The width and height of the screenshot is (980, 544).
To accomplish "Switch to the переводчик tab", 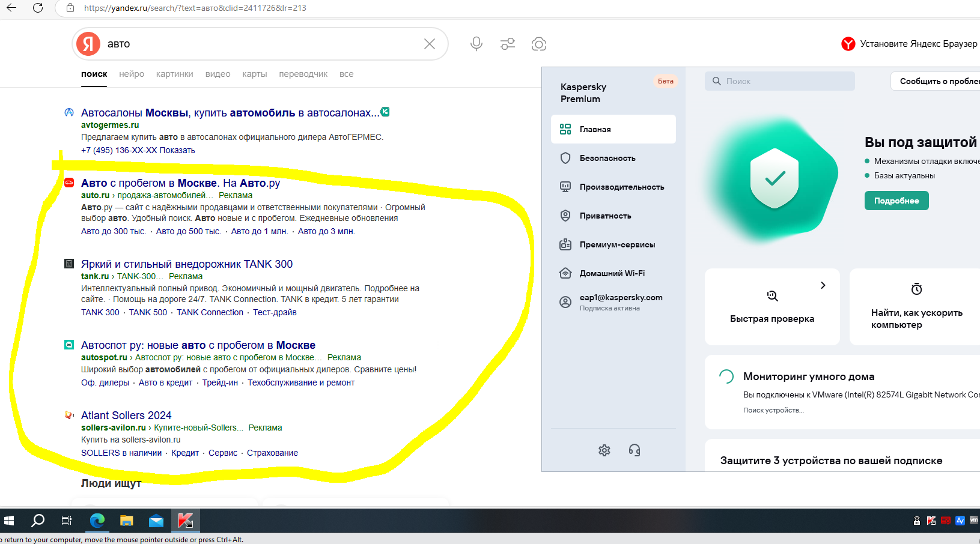I will [303, 74].
